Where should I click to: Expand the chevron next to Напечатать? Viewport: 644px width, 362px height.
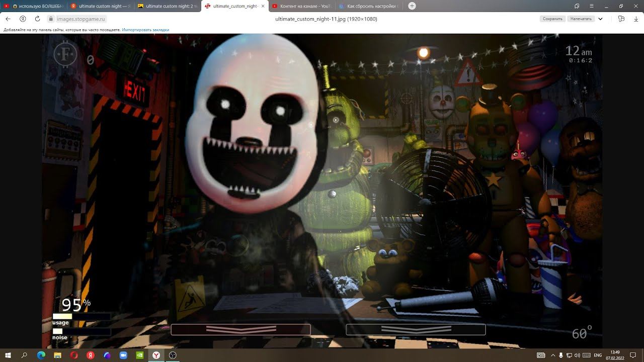600,19
